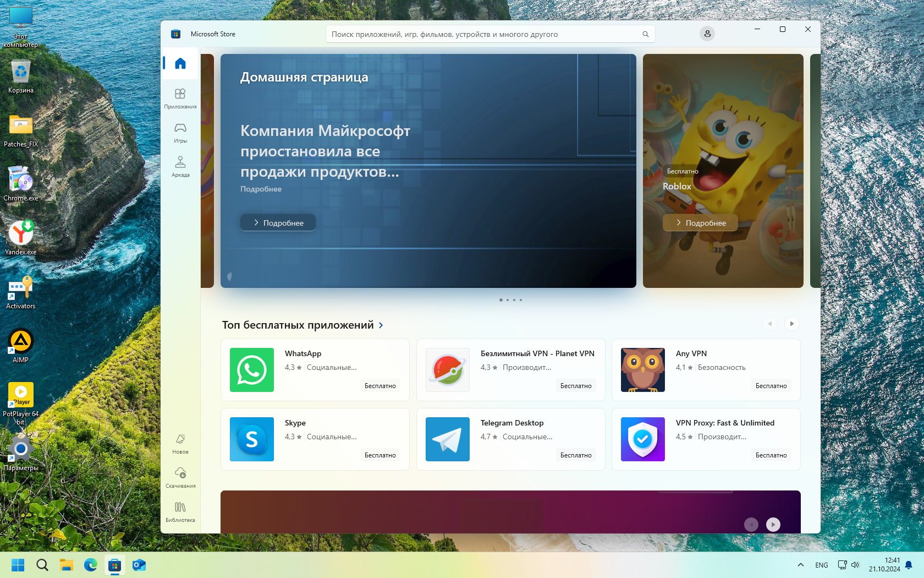Open the WhatsApp title text
This screenshot has width=924, height=578.
(303, 353)
